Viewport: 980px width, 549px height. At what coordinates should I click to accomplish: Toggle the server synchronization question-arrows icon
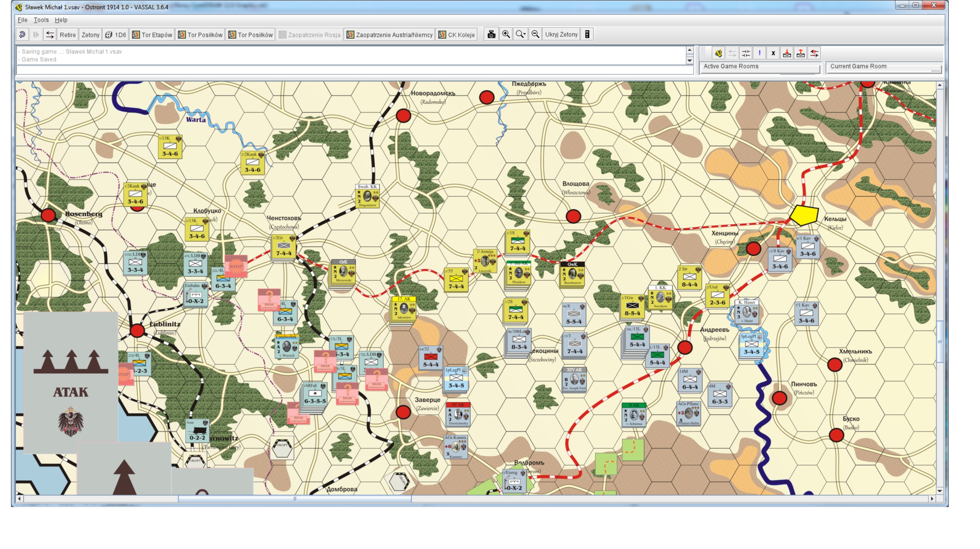pos(814,53)
